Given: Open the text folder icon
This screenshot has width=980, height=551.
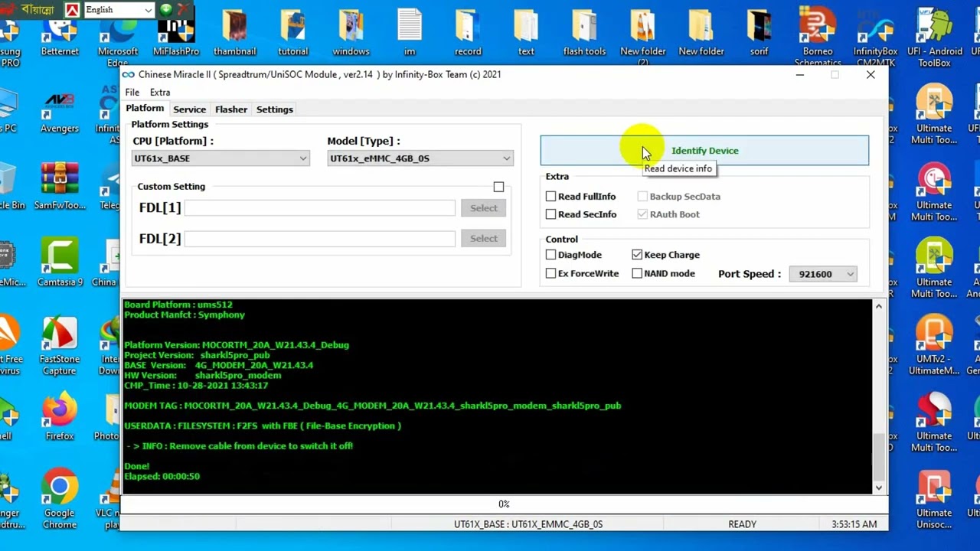Looking at the screenshot, I should pos(526,32).
